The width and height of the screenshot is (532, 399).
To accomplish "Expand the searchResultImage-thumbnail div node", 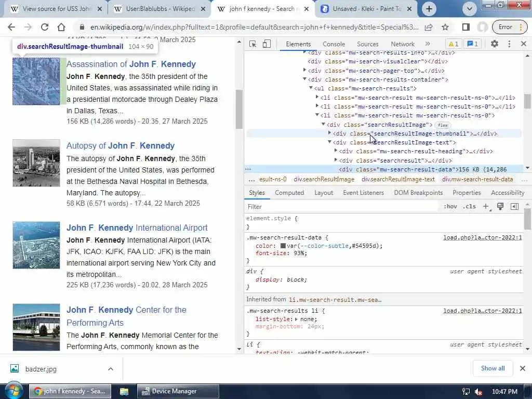I will pos(329,133).
